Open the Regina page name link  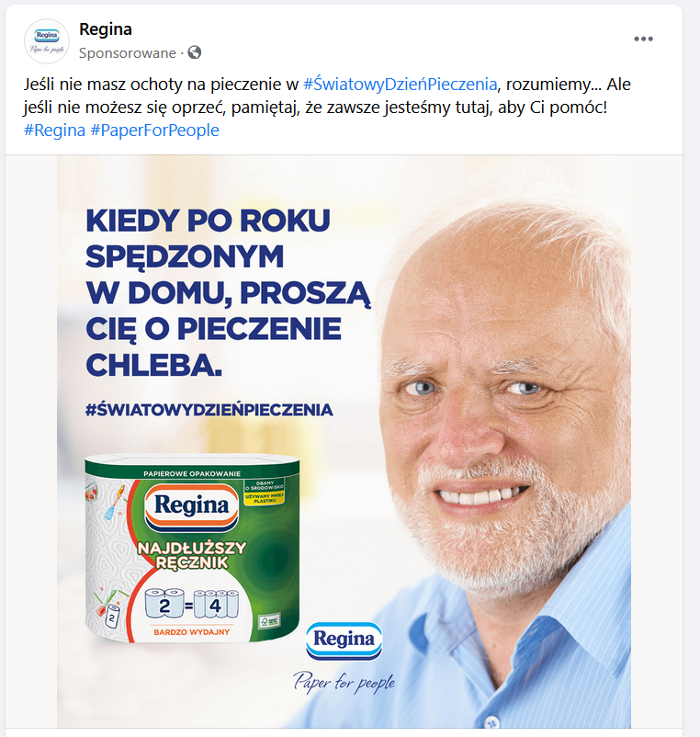tap(106, 29)
